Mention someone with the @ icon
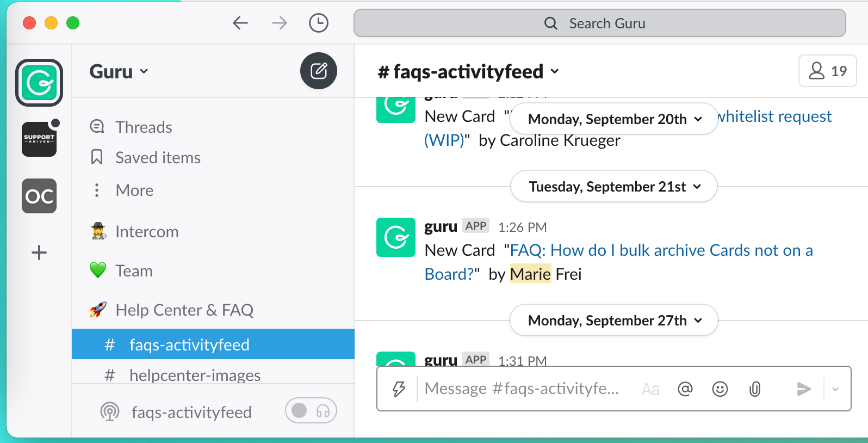 coord(685,389)
